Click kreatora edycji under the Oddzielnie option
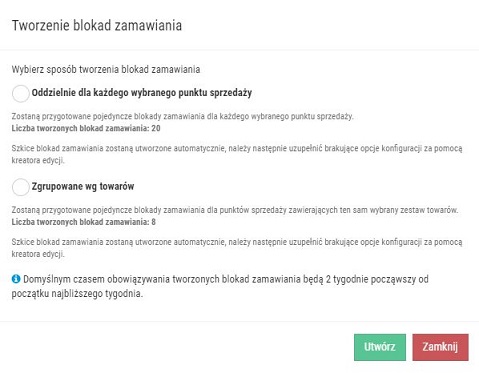Screen dimensions: 479x373 pyautogui.click(x=38, y=160)
